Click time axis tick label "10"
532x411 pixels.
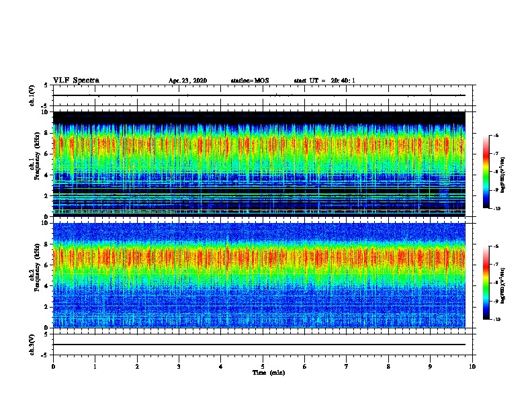[472, 367]
